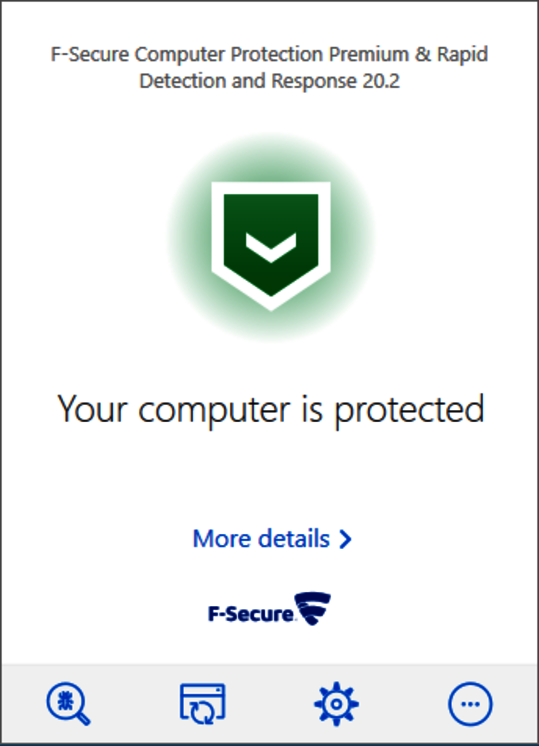Show more menu from three-dots circle
539x746 pixels.
[x=470, y=704]
